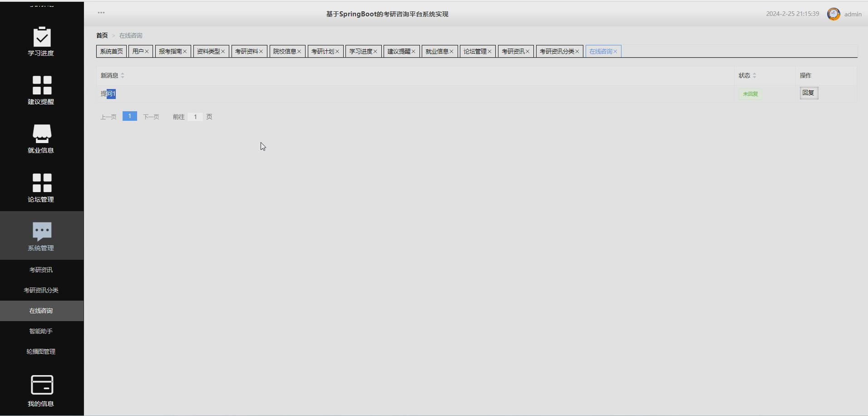Viewport: 868px width, 416px height.
Task: Click the date-time display in header
Action: (x=793, y=14)
